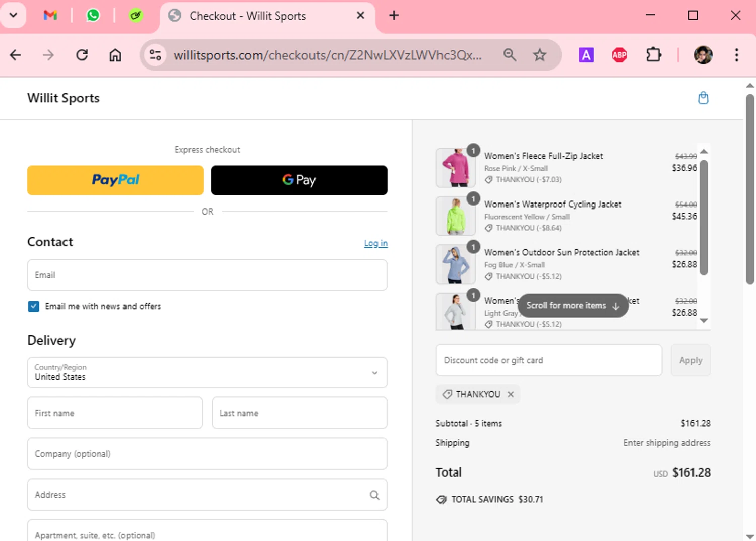Focus the Apartment, suite field
756x541 pixels.
(x=207, y=531)
